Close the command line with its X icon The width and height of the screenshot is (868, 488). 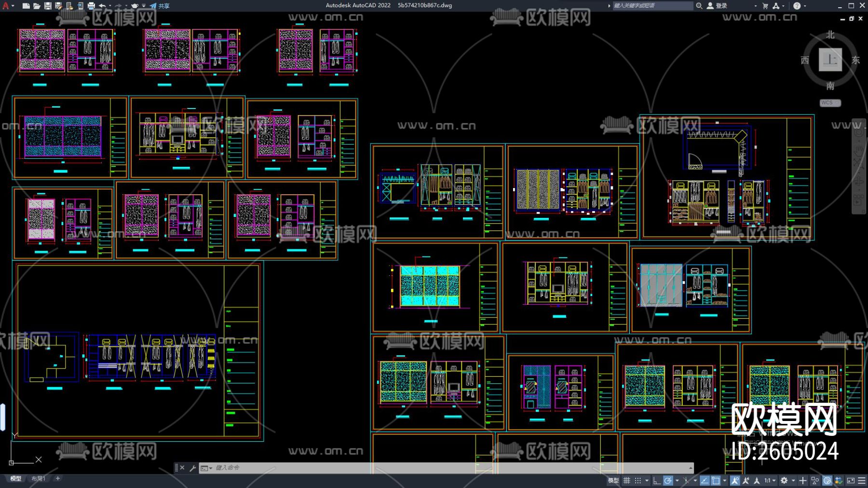pos(182,468)
